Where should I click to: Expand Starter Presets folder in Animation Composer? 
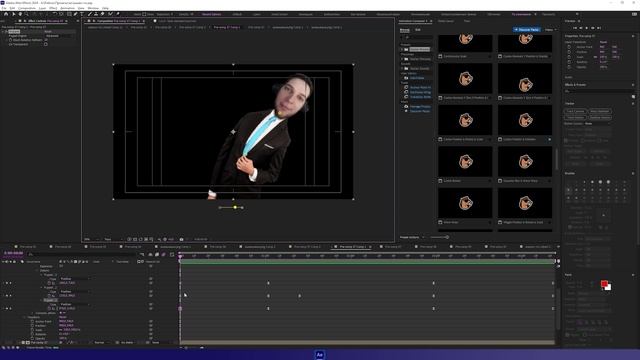pos(402,49)
